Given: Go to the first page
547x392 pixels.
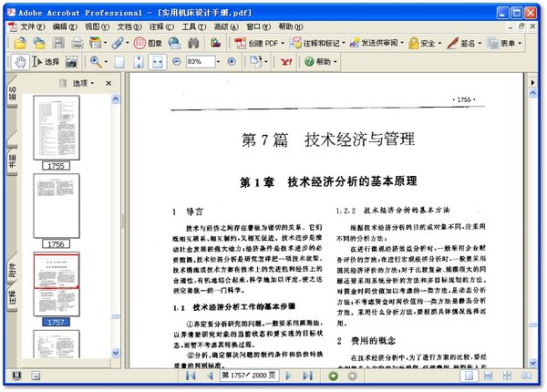Looking at the screenshot, I should [191, 376].
